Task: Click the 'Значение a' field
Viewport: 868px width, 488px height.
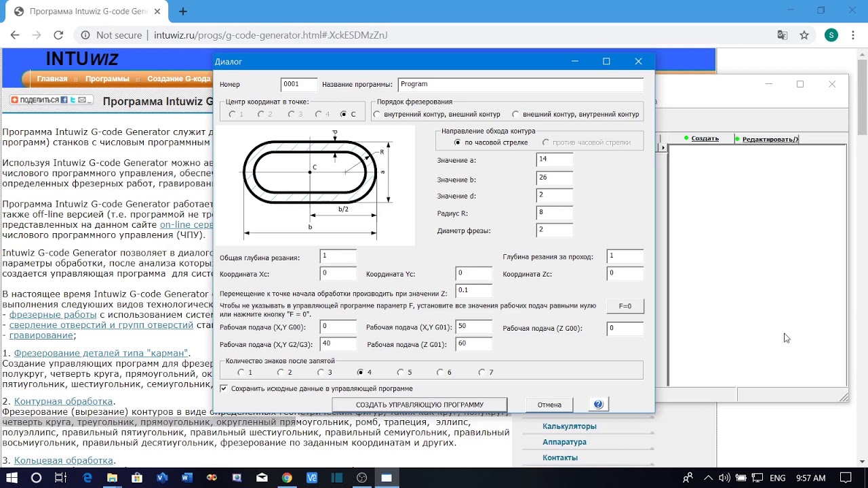Action: point(554,159)
